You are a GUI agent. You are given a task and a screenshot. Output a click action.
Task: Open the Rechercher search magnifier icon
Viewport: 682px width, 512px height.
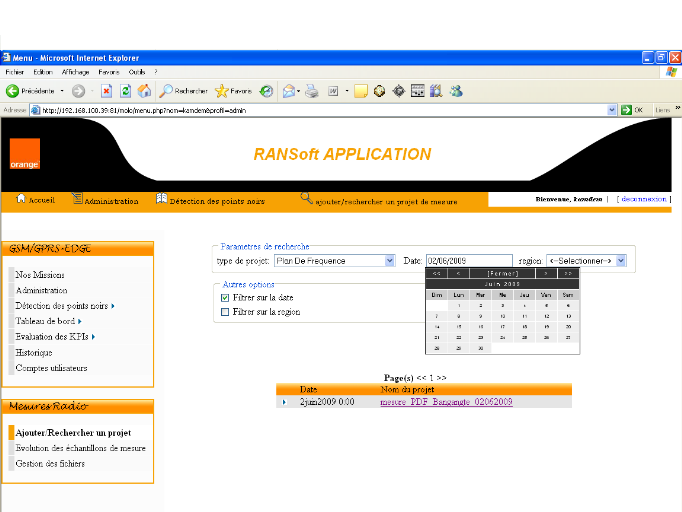pyautogui.click(x=167, y=91)
